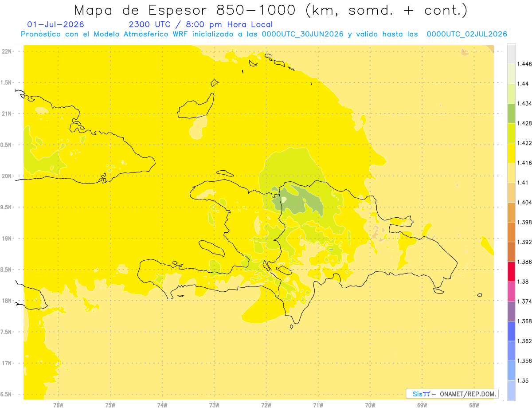This screenshot has height=411, width=532.
Task: Click the purple legend swatch between 1.368 and 1.374
Action: tap(511, 311)
